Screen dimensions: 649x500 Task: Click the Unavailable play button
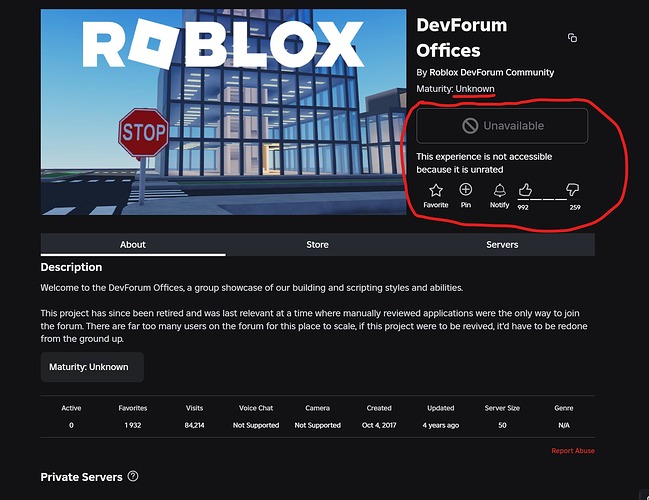[502, 126]
